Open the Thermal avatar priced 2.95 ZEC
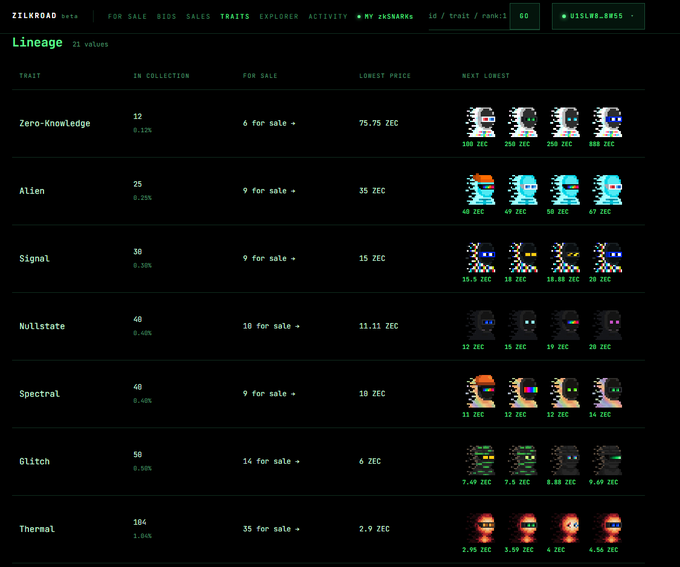 [x=481, y=528]
